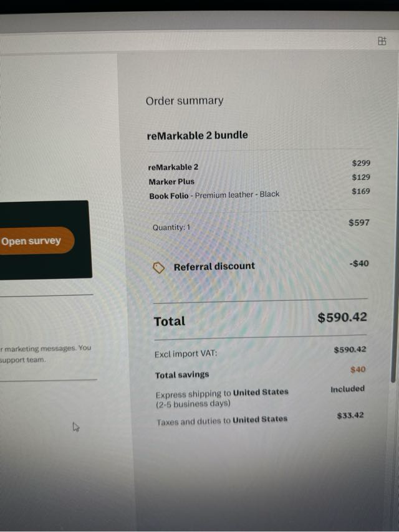
Task: Click the Book Folio Premium leather item
Action: [214, 195]
